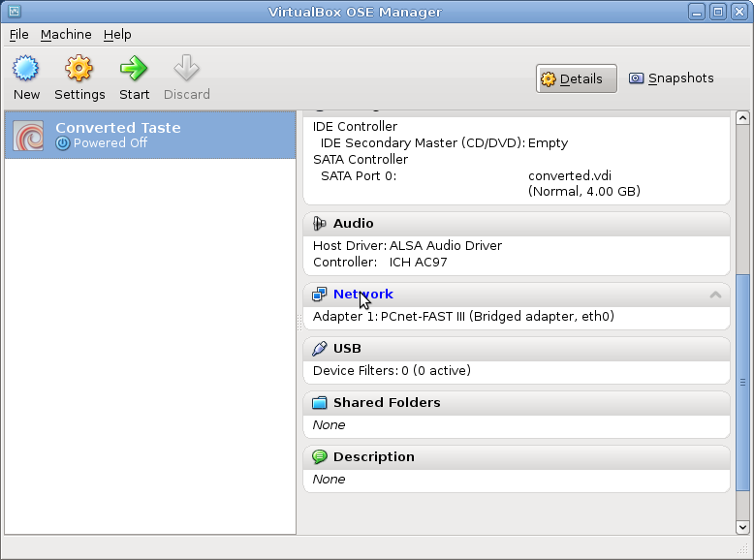Open Settings via the gear icon
Screen dimensions: 754x560
pyautogui.click(x=79, y=68)
